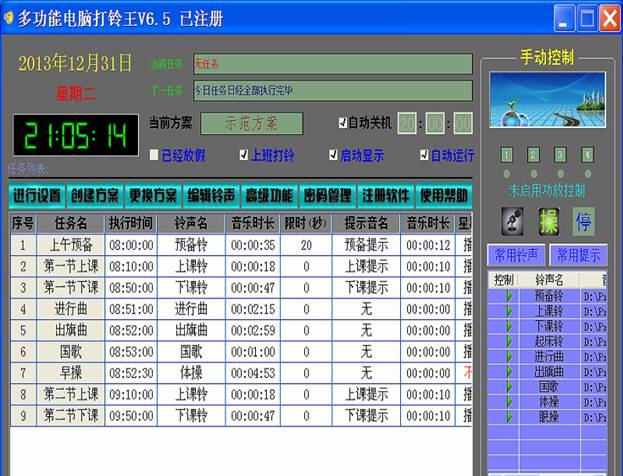Open 进行设置 settings button
This screenshot has height=476, width=623.
37,196
